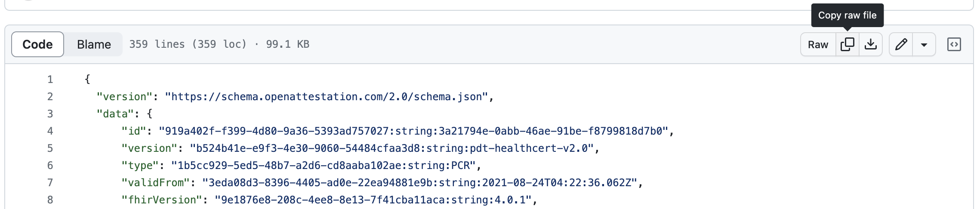Click the "validFrom" key in the code

coord(156,183)
